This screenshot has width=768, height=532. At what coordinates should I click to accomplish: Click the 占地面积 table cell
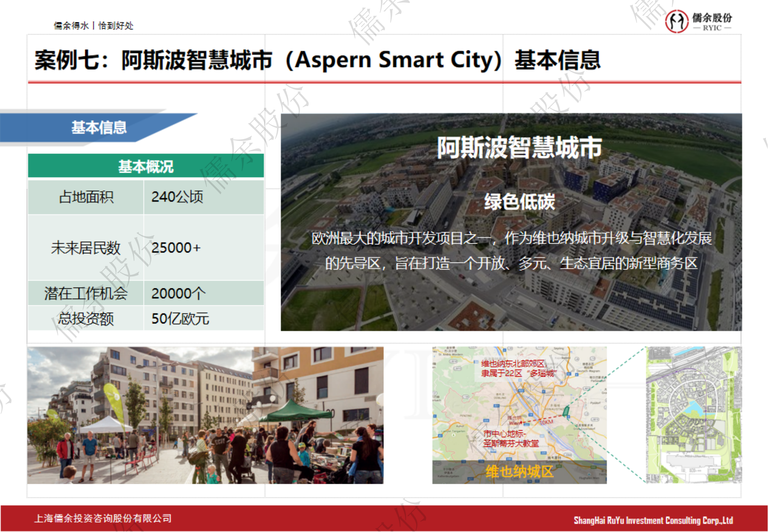point(86,197)
